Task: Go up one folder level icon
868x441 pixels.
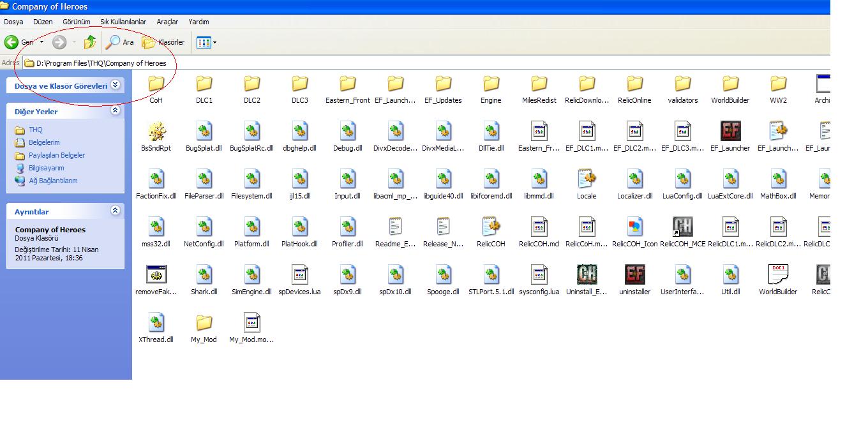Action: point(90,42)
